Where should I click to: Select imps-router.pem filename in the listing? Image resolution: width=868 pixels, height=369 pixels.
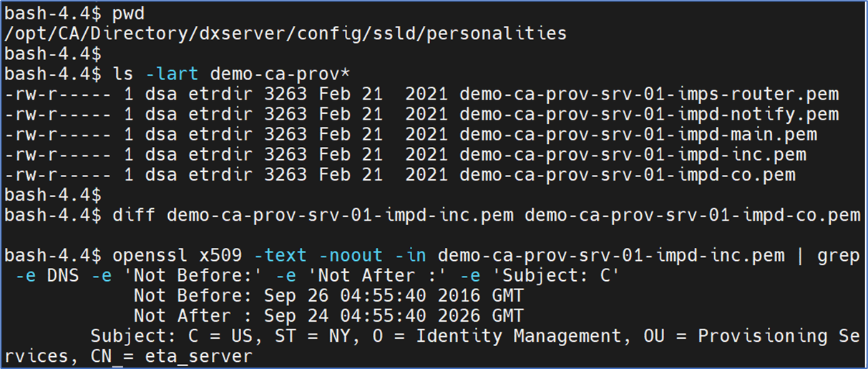pos(649,94)
